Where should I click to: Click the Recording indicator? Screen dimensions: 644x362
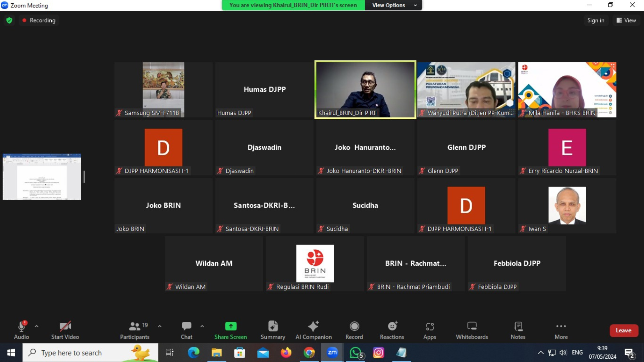tap(39, 20)
